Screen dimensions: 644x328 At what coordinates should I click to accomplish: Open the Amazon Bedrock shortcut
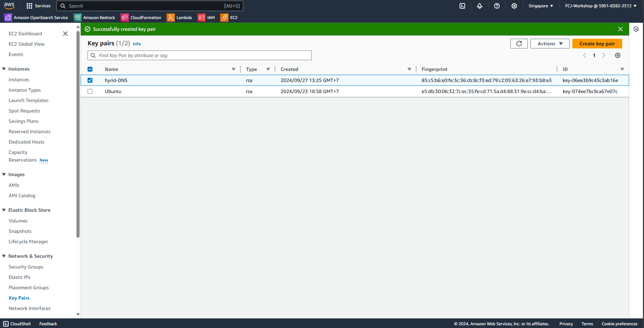(94, 18)
